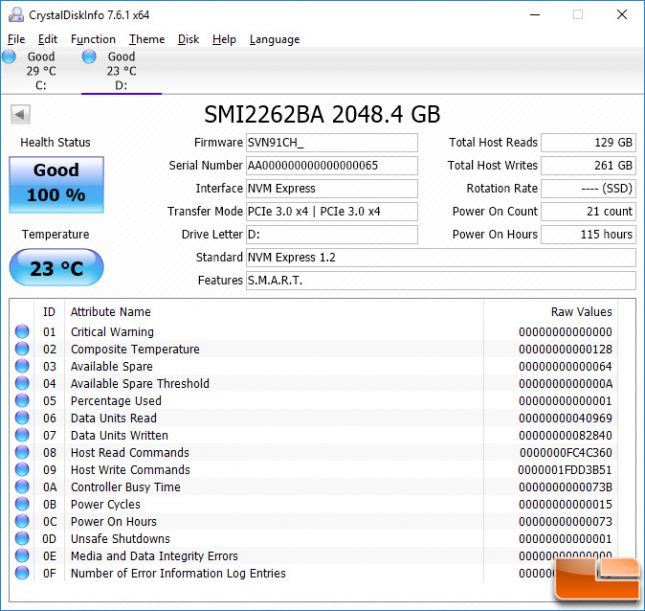Click status orb beside Available Spare row 03
The width and height of the screenshot is (645, 611).
(22, 366)
